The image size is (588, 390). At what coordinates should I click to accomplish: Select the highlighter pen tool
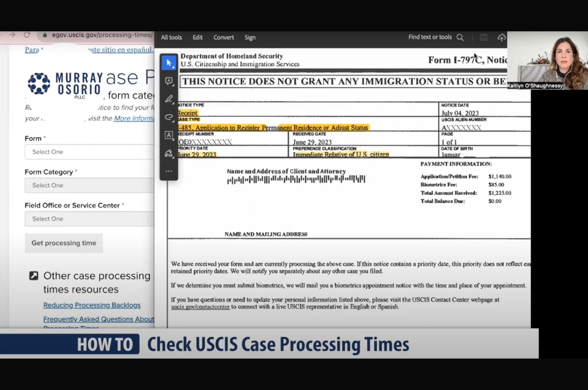click(x=169, y=99)
